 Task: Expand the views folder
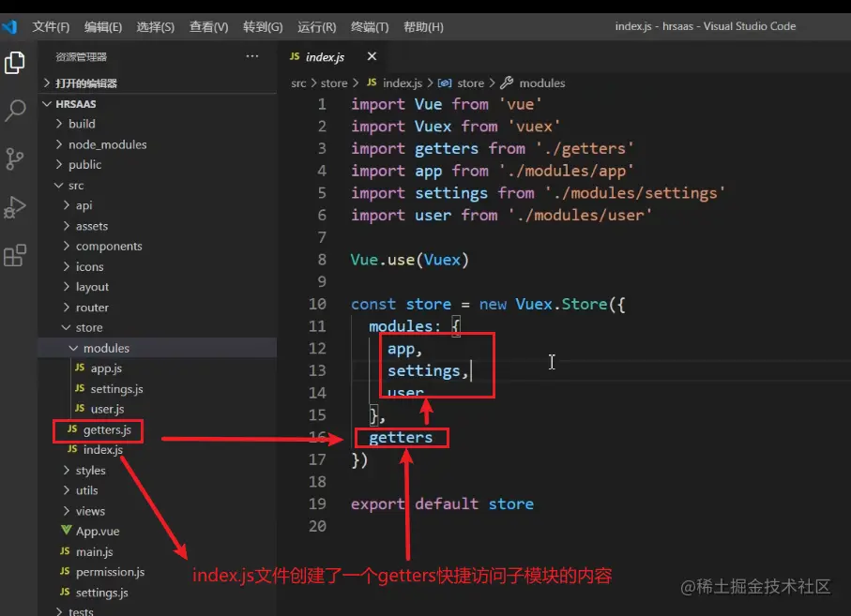[x=158, y=511]
